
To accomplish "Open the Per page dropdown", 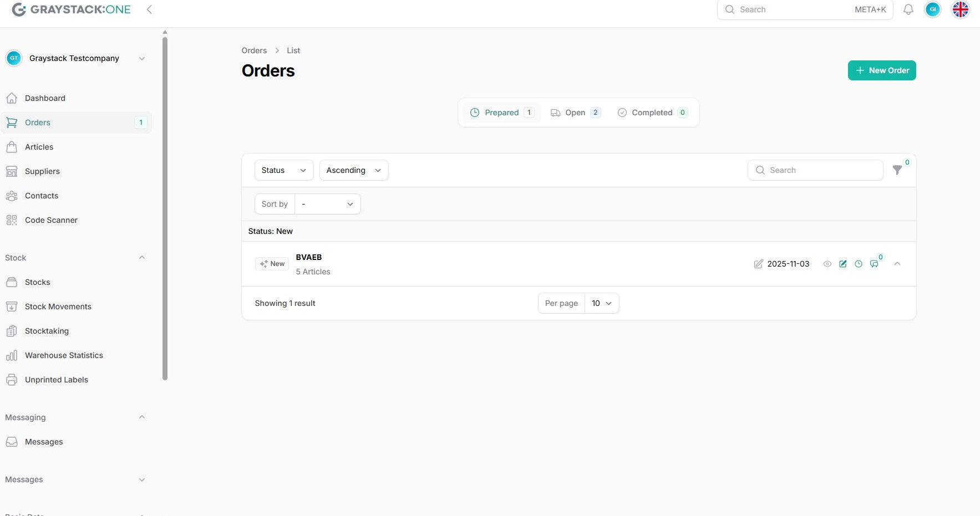I will coord(601,303).
